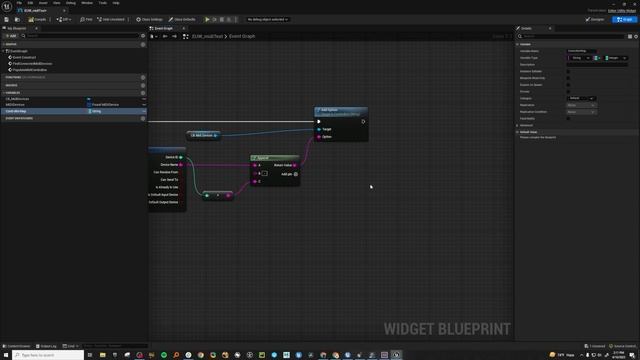Toggle visibility eye for selected String variable
Screen dimensions: 640x360
coord(144,111)
